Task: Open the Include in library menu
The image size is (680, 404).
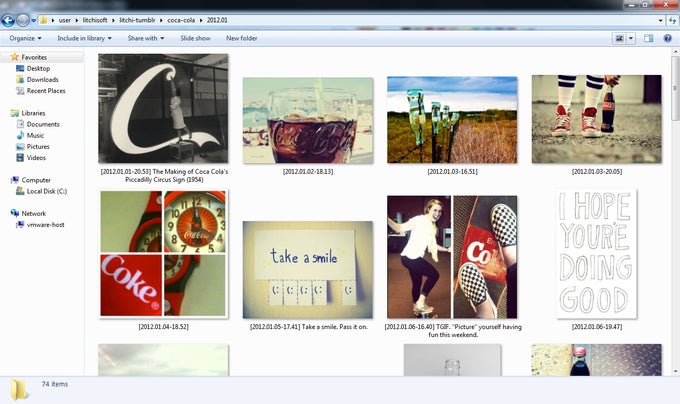Action: [x=85, y=38]
